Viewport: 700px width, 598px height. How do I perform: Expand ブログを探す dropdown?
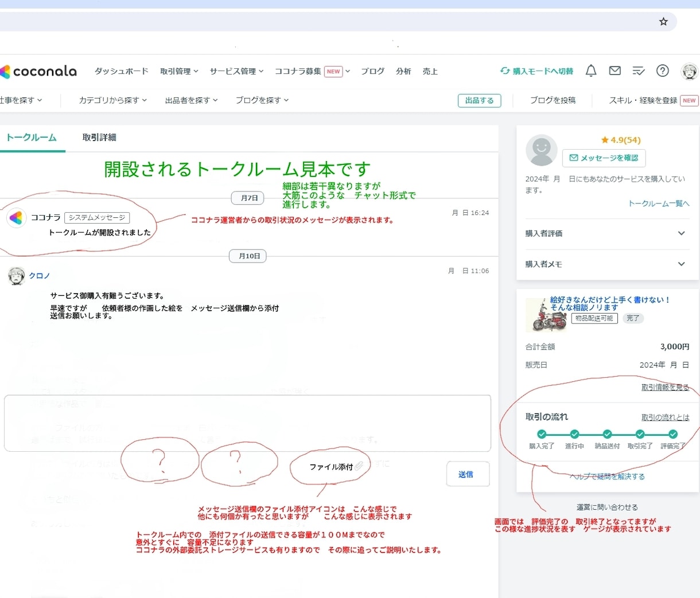[262, 100]
